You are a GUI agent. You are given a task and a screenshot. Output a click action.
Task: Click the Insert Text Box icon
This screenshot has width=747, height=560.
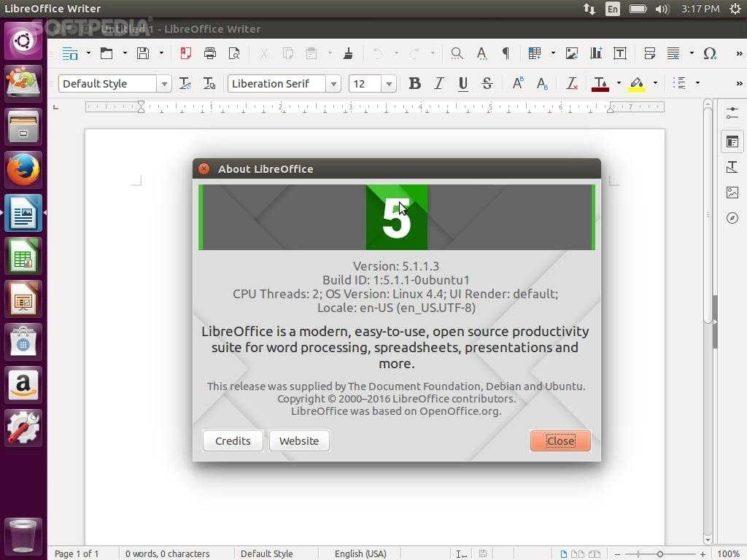tap(620, 53)
